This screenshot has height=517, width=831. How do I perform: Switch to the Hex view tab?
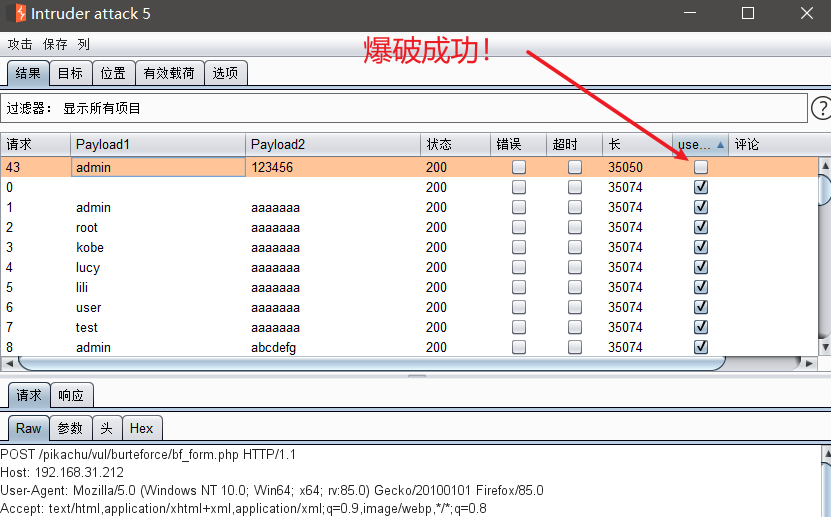142,428
